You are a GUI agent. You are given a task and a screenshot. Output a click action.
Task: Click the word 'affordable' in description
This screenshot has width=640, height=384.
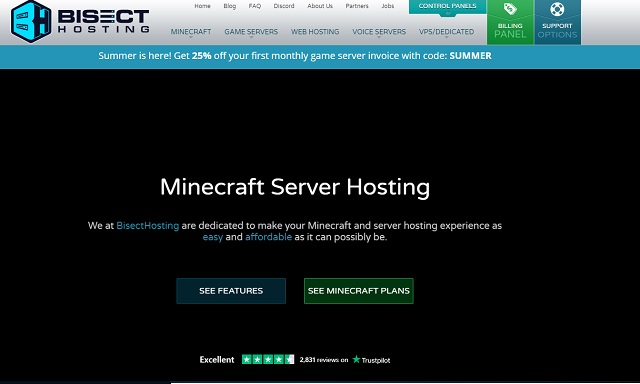click(269, 237)
